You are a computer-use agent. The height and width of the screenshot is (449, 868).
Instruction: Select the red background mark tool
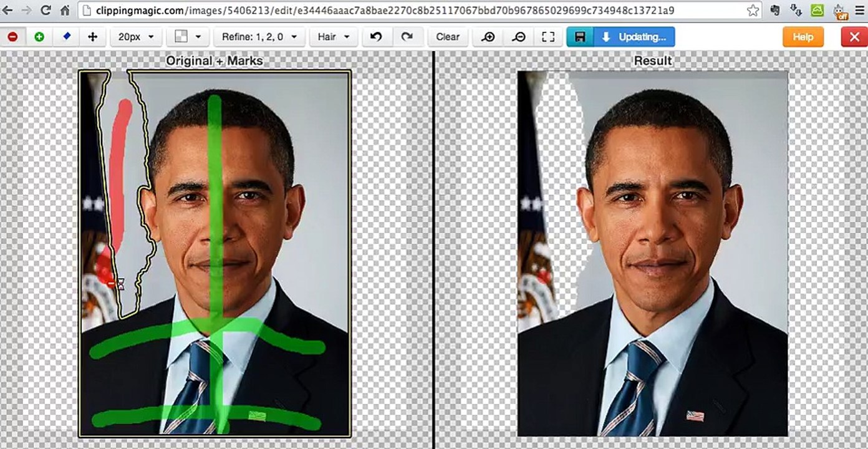12,37
